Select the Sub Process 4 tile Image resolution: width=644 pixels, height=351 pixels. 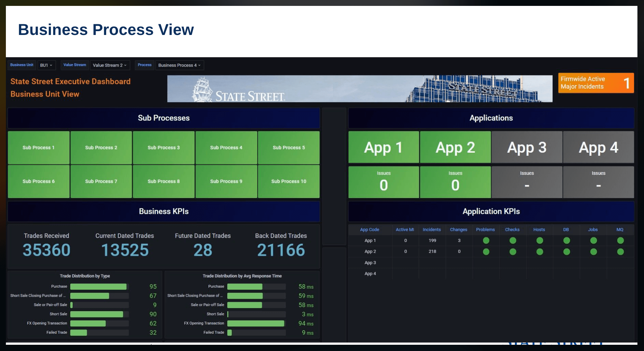point(226,147)
